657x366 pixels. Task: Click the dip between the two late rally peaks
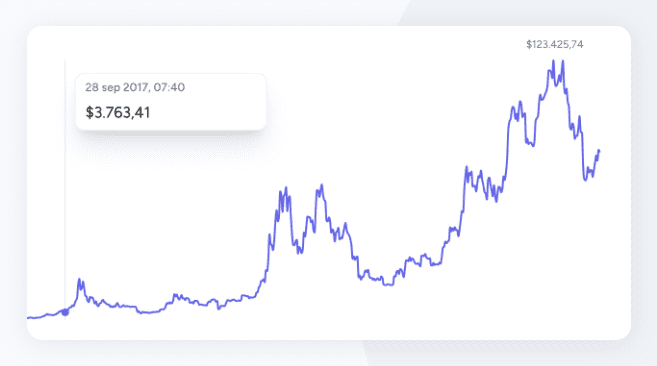(x=532, y=145)
